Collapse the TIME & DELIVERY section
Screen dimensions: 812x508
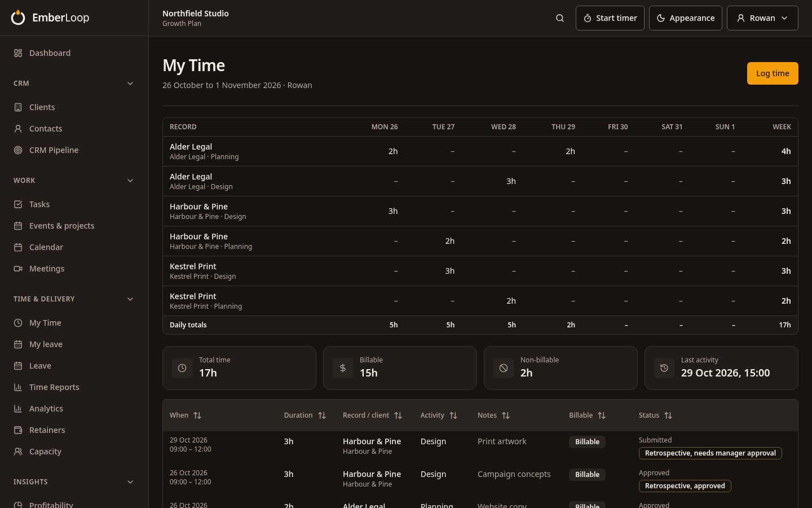click(x=130, y=299)
